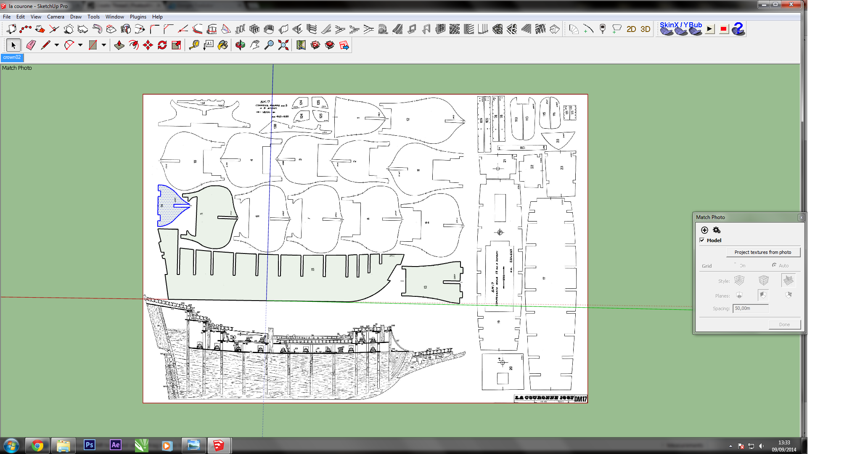Open the Camera menu
The height and width of the screenshot is (454, 868).
point(56,17)
